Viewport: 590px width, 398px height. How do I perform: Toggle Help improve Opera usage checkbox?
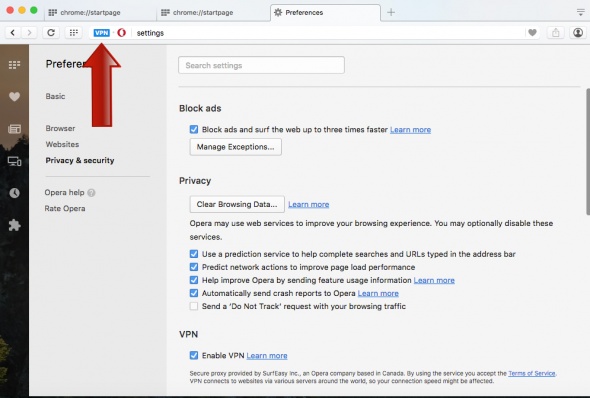194,280
